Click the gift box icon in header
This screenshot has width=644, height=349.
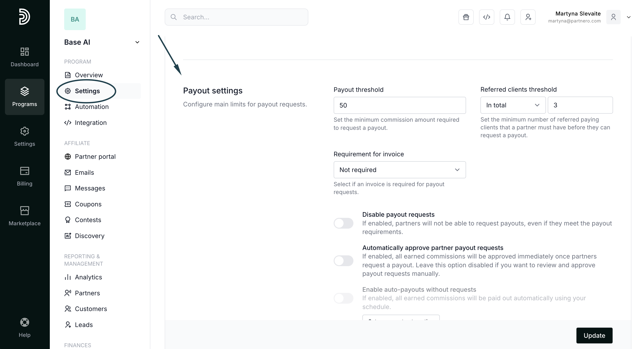466,17
